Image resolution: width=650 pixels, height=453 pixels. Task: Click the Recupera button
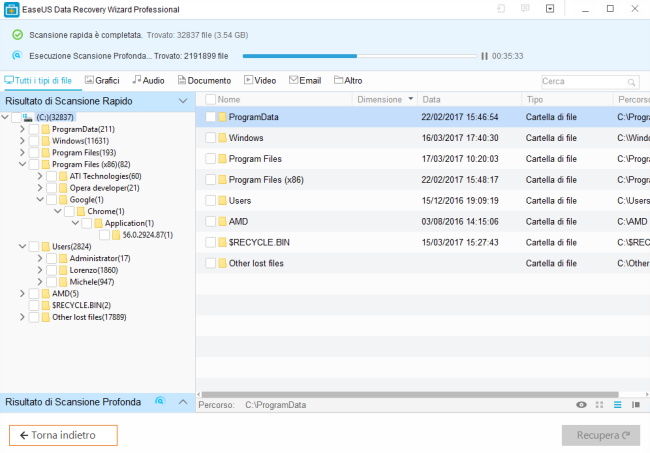pos(601,435)
